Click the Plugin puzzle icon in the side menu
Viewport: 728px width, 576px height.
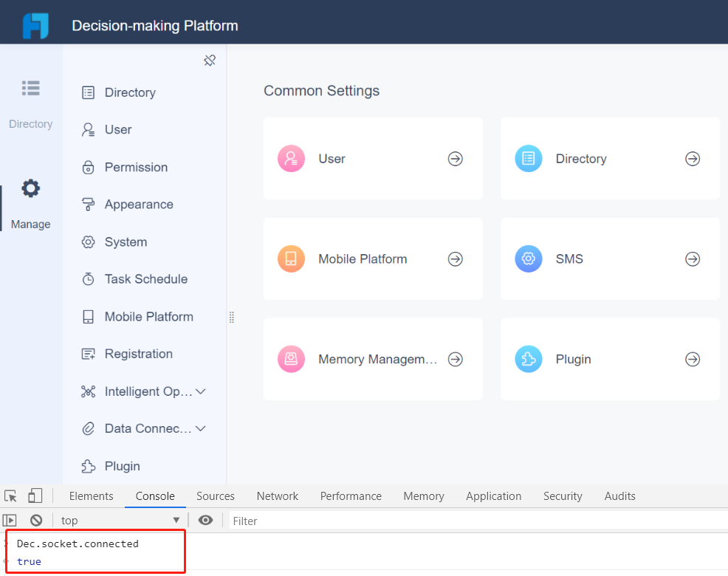pos(88,466)
